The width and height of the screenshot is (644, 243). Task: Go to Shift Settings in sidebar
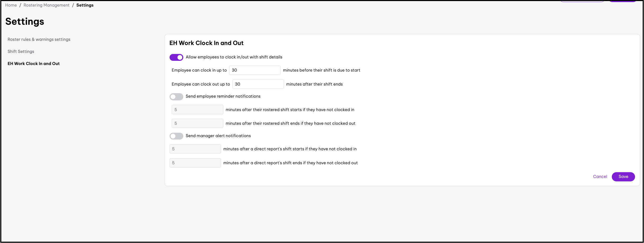pos(21,52)
